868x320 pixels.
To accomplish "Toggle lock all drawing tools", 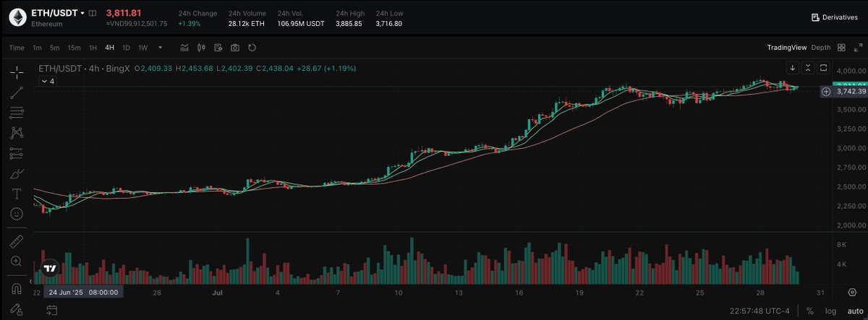I will [17, 310].
